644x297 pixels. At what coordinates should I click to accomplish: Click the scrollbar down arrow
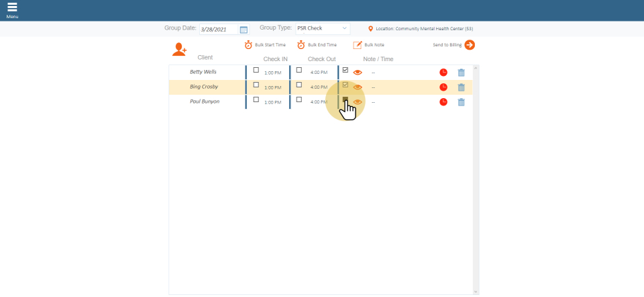coord(476,292)
